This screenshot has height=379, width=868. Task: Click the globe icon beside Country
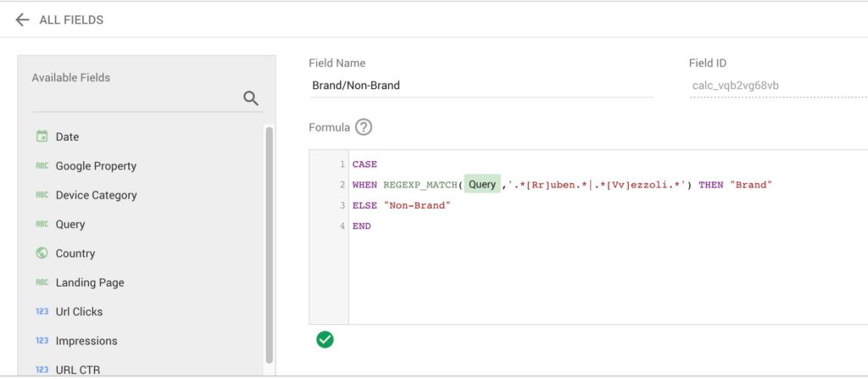(x=42, y=254)
